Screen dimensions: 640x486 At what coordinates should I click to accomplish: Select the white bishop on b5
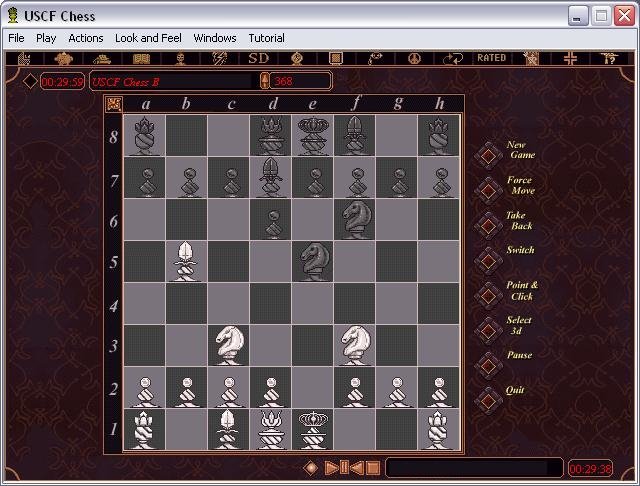click(x=187, y=261)
